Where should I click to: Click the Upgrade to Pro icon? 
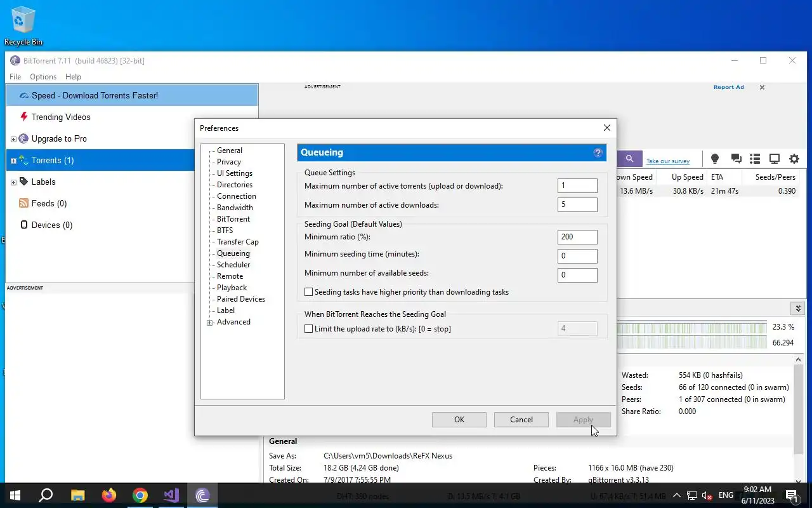point(23,138)
